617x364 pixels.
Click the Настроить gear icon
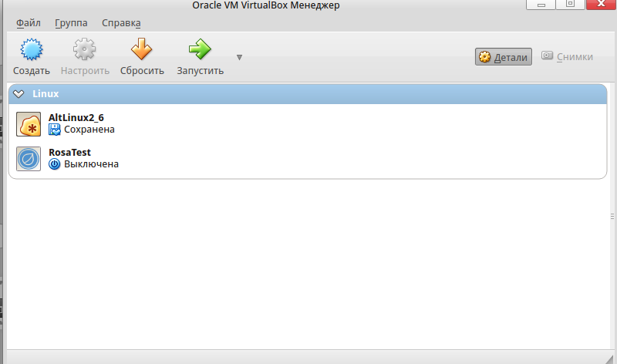(84, 49)
